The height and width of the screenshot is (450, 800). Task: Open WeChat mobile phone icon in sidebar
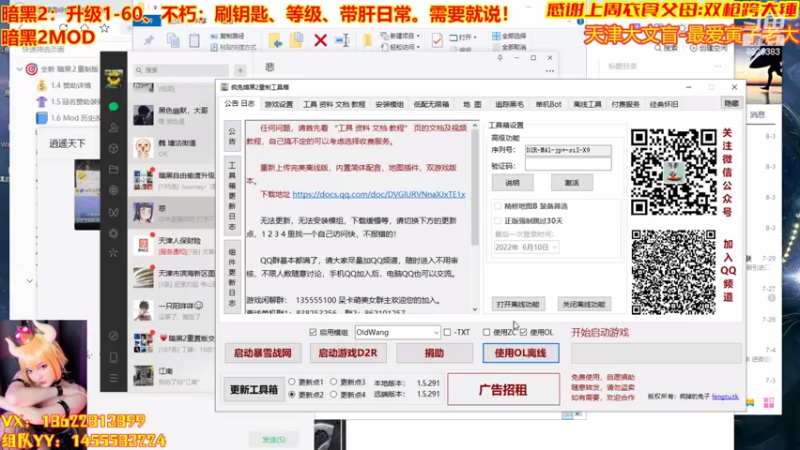114,357
